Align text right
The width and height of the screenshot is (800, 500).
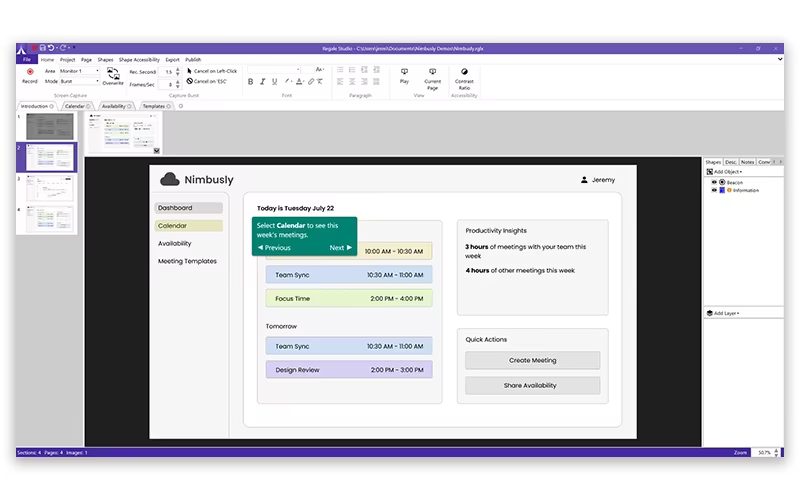(x=364, y=82)
